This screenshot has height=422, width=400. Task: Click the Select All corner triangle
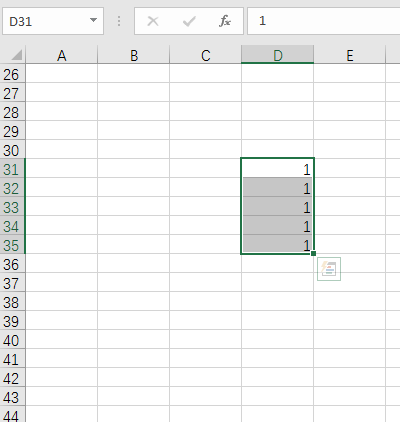click(16, 55)
